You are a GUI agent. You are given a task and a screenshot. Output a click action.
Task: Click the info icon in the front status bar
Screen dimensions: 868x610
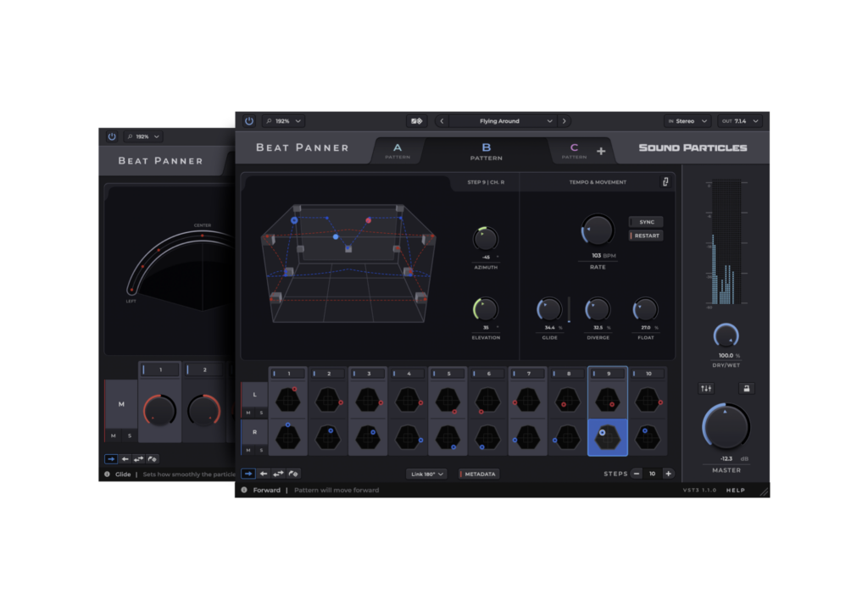click(x=244, y=491)
